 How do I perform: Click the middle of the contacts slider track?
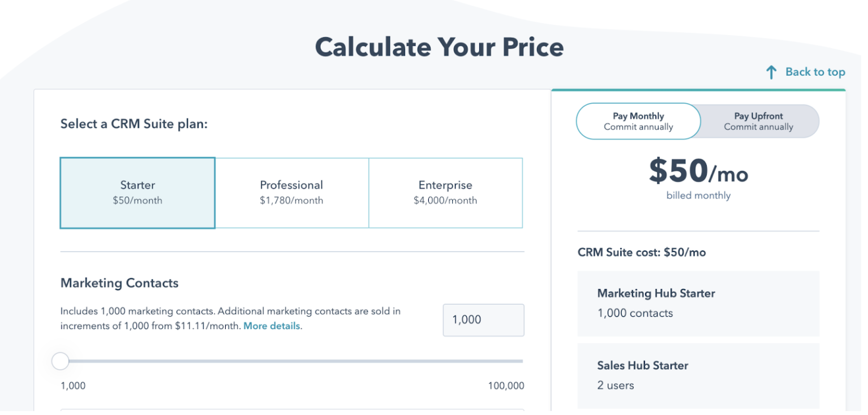[291, 361]
